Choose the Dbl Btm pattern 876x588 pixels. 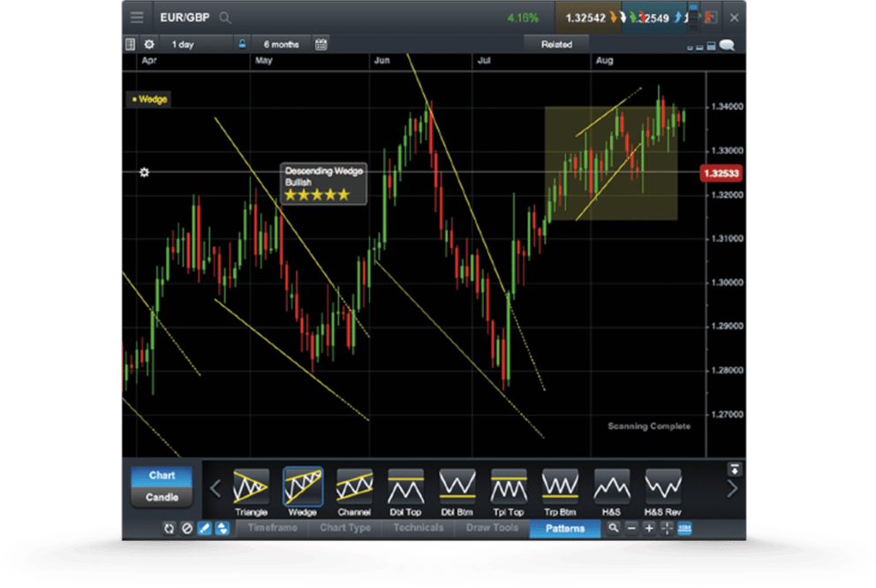[457, 488]
